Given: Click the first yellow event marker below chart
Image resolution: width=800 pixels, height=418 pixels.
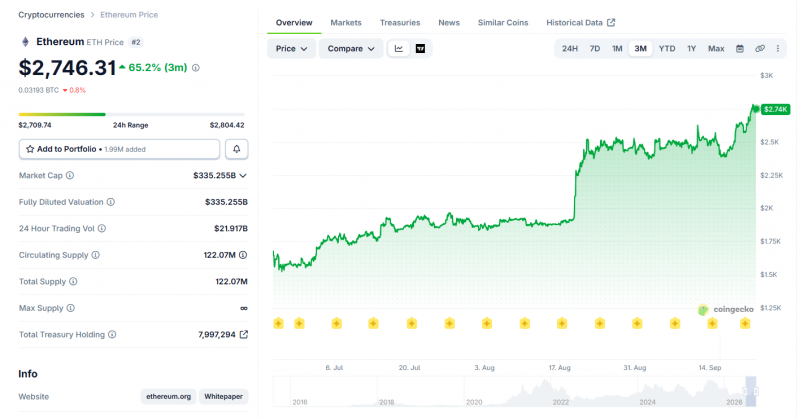Looking at the screenshot, I should 278,323.
